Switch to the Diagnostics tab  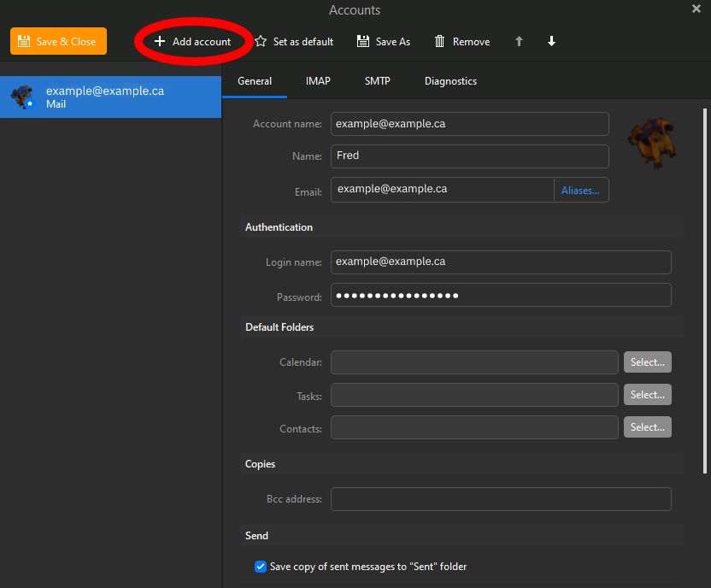[450, 81]
